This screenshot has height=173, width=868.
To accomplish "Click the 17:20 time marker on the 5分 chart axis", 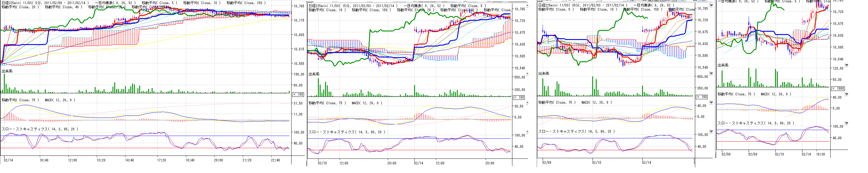I will [161, 160].
